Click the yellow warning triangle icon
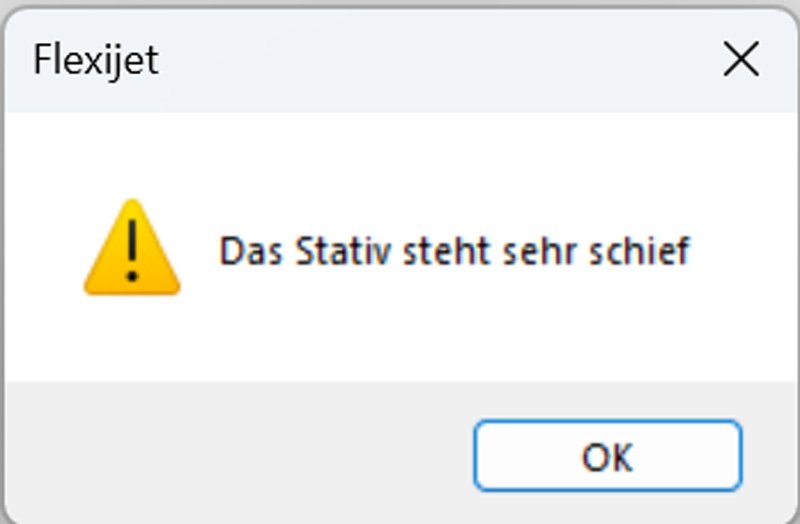 [x=132, y=247]
